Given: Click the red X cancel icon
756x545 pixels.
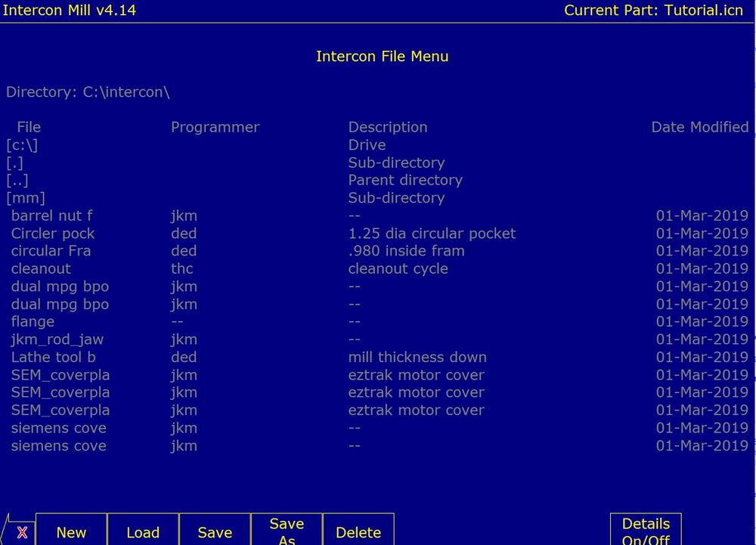Looking at the screenshot, I should (22, 531).
